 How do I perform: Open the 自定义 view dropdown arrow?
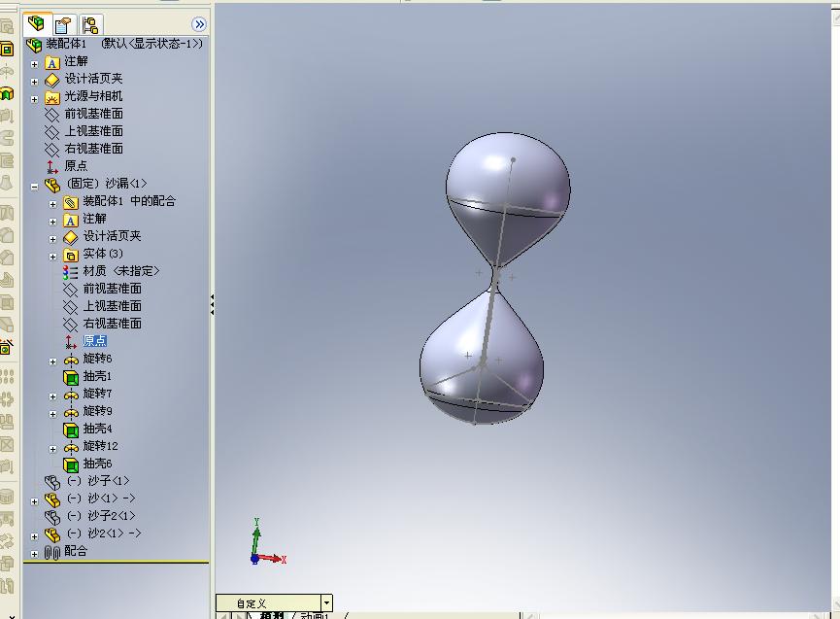[x=327, y=602]
